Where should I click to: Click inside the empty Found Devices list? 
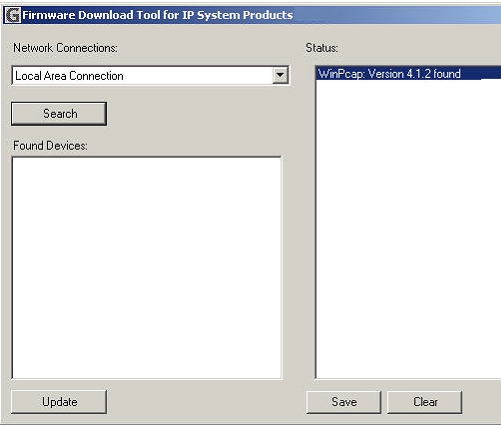[147, 268]
